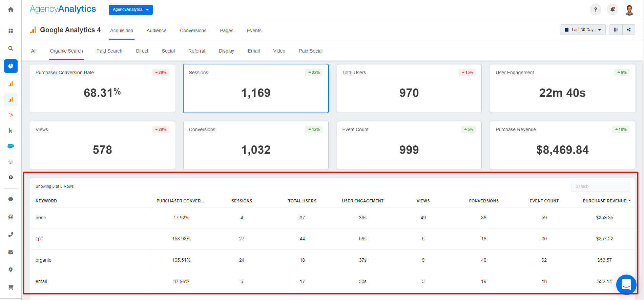Click the home icon in the sidebar
The height and width of the screenshot is (300, 644).
click(x=11, y=9)
